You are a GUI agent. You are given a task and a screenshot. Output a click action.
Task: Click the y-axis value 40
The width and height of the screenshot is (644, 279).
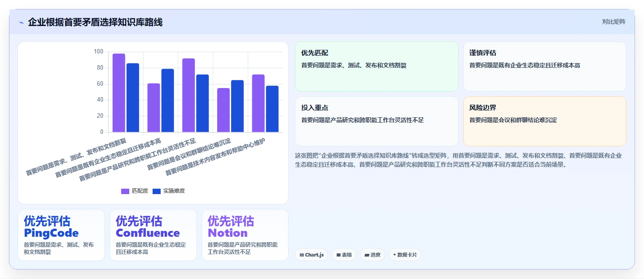click(100, 100)
